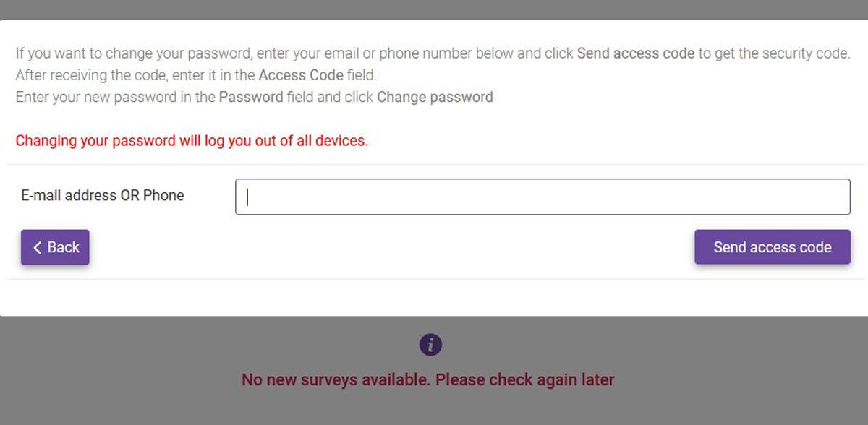Click the 'After receiving the code' sentence

196,75
